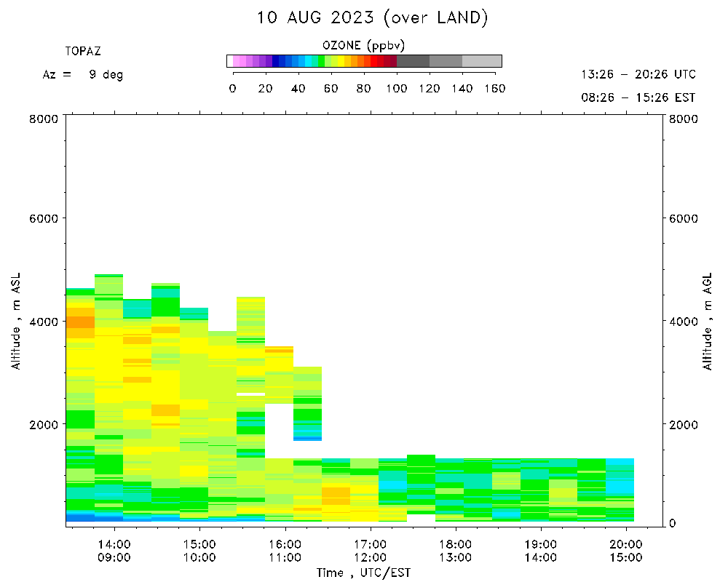Click the '20:00' UTC time label

click(626, 544)
